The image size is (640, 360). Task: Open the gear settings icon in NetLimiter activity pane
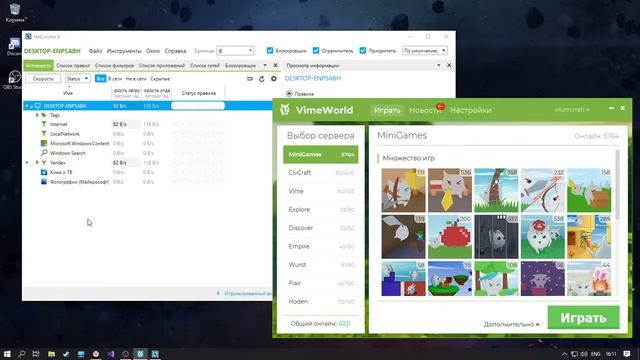tap(273, 79)
